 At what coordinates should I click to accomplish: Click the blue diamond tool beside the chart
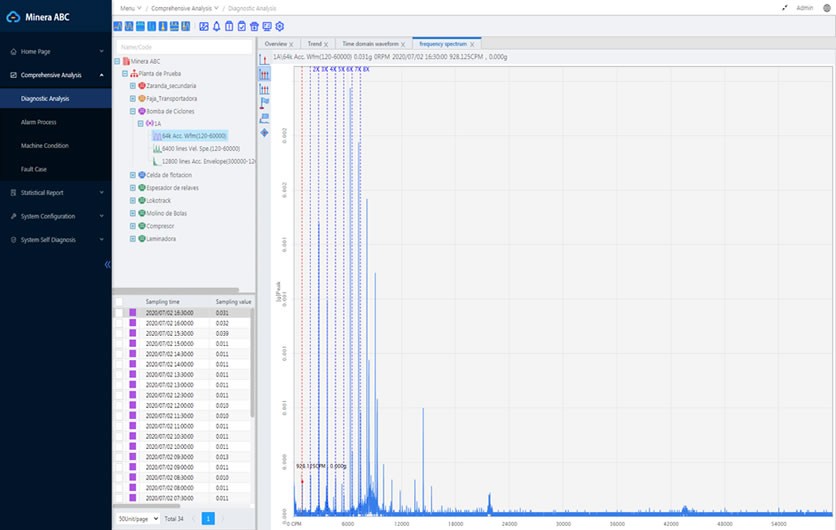(264, 132)
